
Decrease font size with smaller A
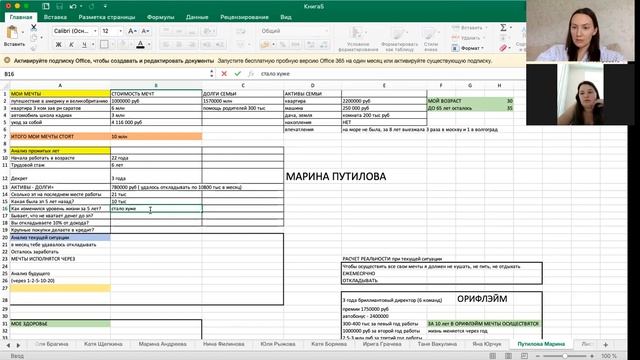point(145,31)
